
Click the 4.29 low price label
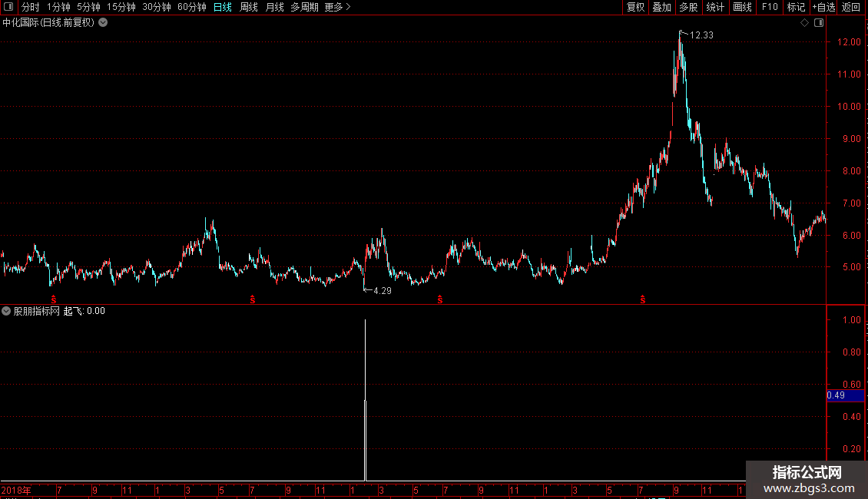[x=383, y=291]
